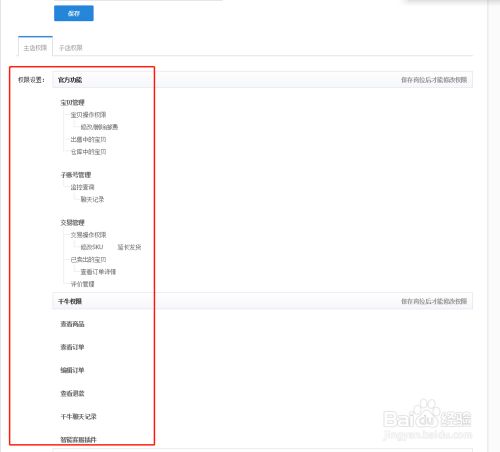Image resolution: width=500 pixels, height=452 pixels.
Task: Select 查看订单详情 tree item
Action: tap(98, 272)
